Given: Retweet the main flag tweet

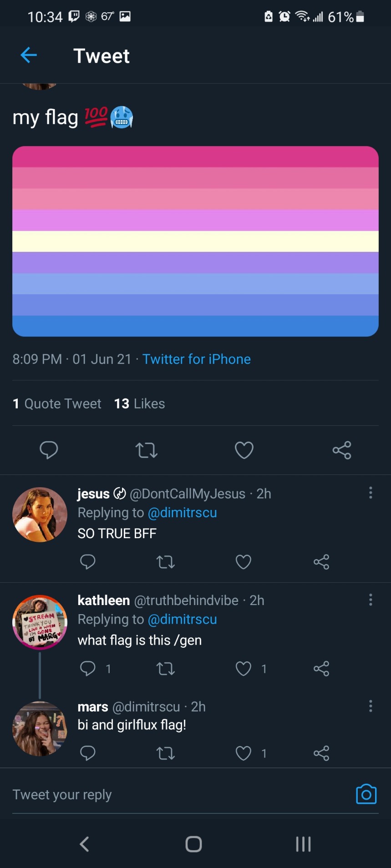Looking at the screenshot, I should coord(146,450).
